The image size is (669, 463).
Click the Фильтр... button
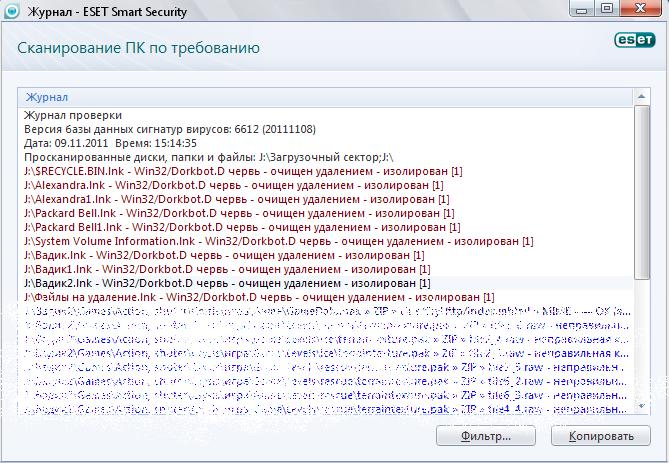point(486,436)
